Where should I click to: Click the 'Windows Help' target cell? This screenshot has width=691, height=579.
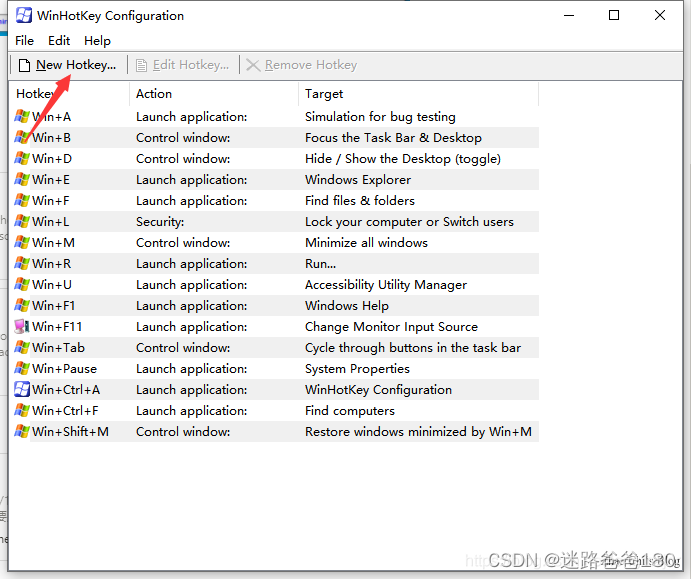pos(347,305)
